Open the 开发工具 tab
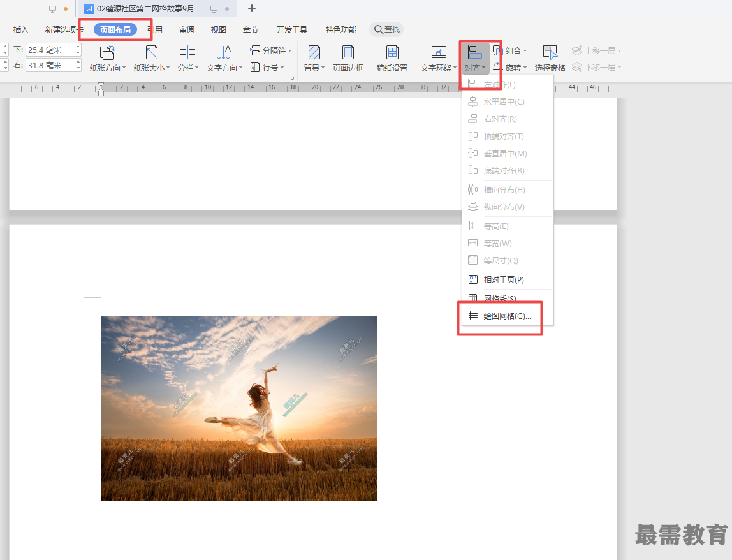Viewport: 732px width, 560px height. click(292, 30)
